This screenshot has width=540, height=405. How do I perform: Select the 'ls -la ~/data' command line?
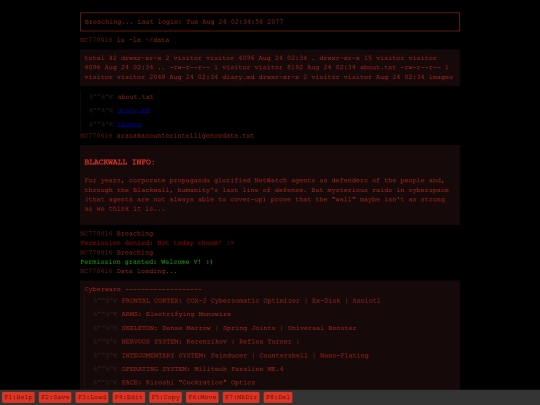[x=143, y=40]
